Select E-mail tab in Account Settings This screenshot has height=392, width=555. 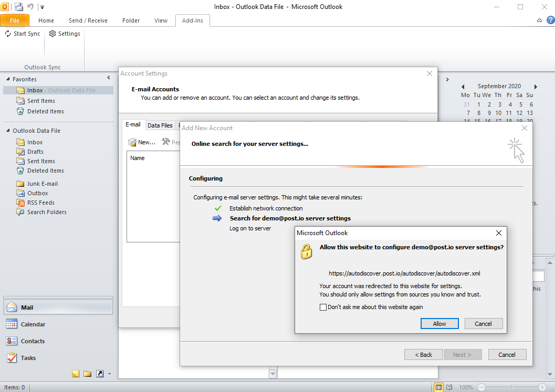[x=133, y=124]
